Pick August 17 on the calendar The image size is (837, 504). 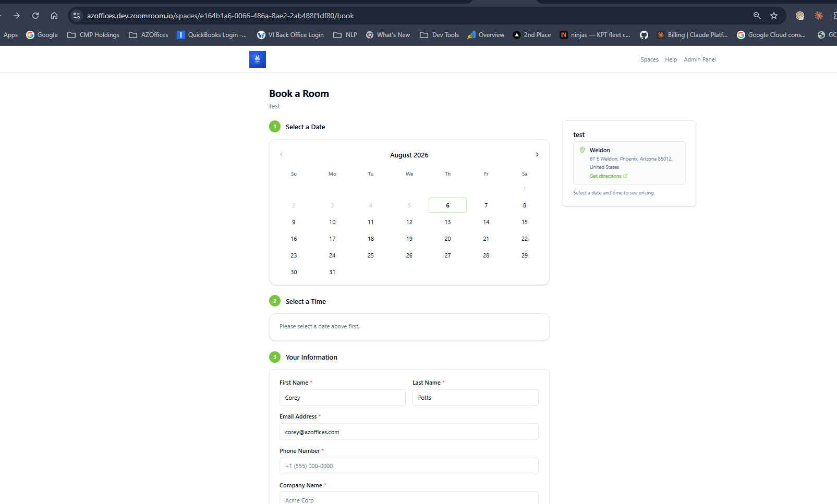(x=332, y=239)
